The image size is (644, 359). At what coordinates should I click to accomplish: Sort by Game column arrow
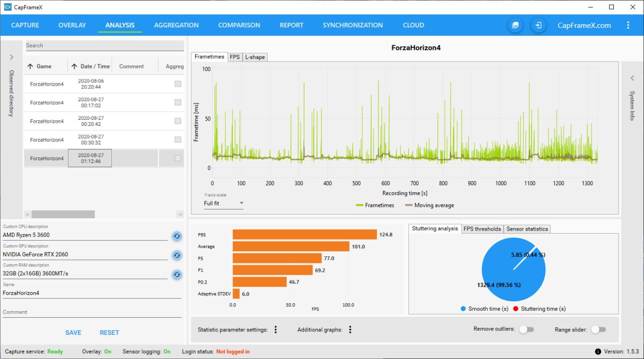30,66
